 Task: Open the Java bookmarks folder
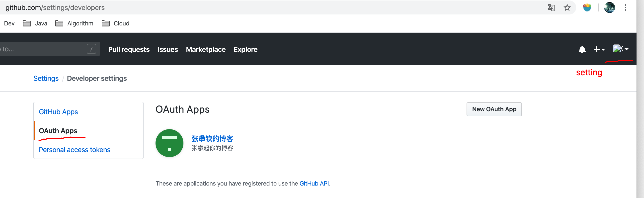(35, 23)
